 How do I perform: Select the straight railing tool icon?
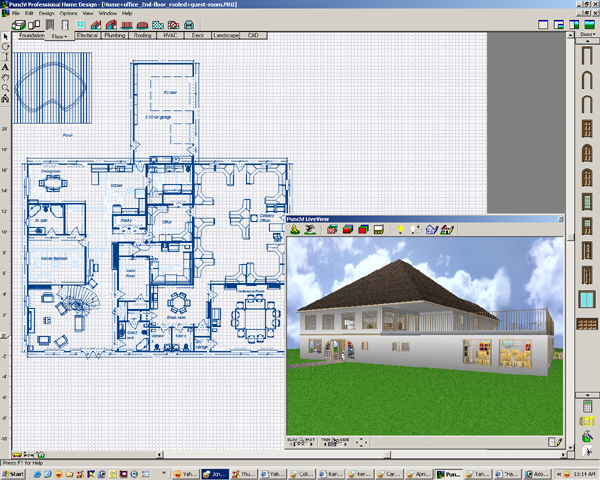point(127,25)
